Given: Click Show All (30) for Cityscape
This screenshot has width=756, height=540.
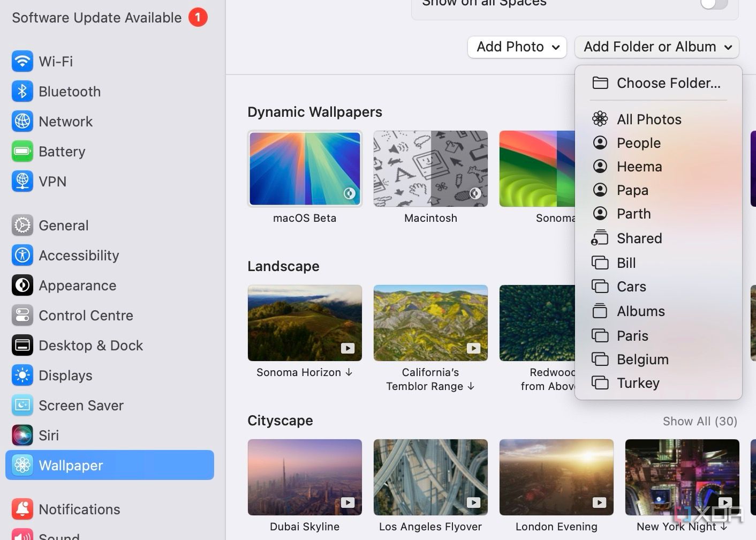Looking at the screenshot, I should pos(700,421).
